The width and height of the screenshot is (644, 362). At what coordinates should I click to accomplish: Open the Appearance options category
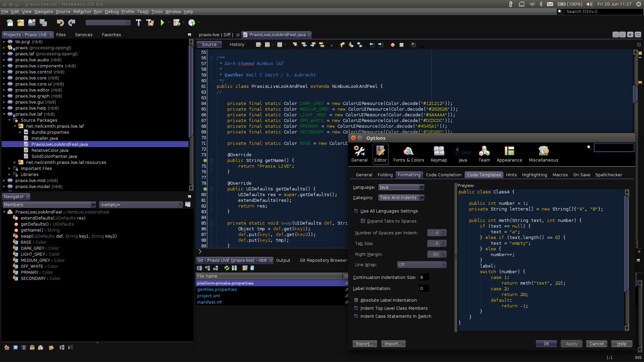tap(509, 154)
